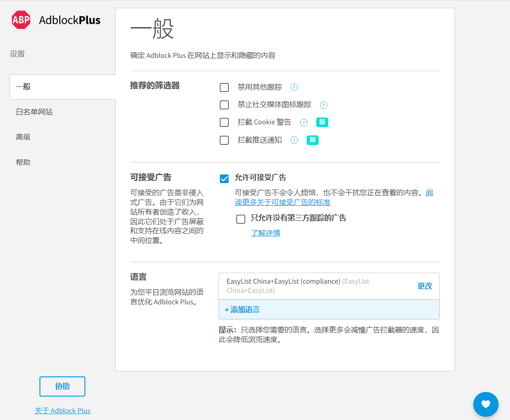
Task: Open help tooltip for 拦截推送通知
Action: click(294, 140)
